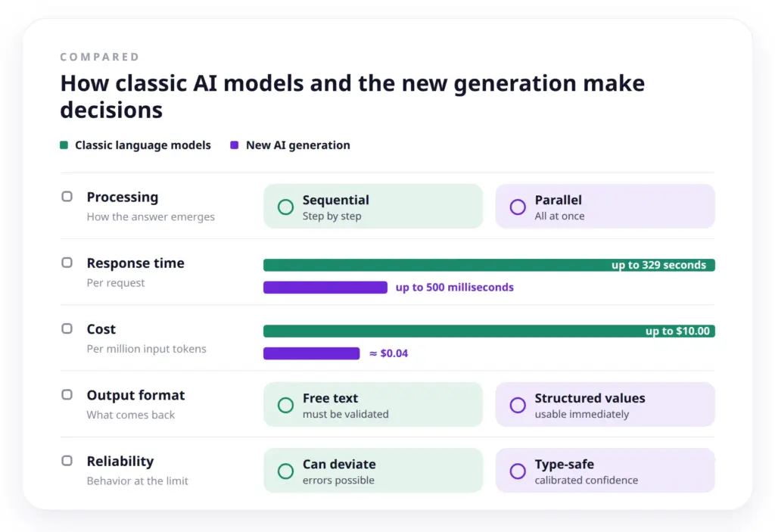Check the box next to Cost
Screen dimensions: 775x532
(x=67, y=328)
